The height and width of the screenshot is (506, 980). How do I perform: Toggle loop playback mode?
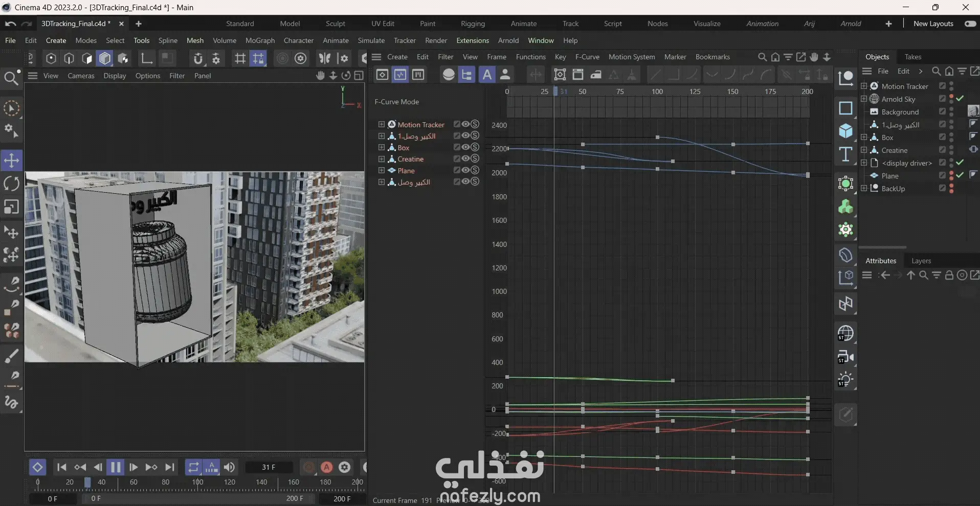[x=193, y=467]
